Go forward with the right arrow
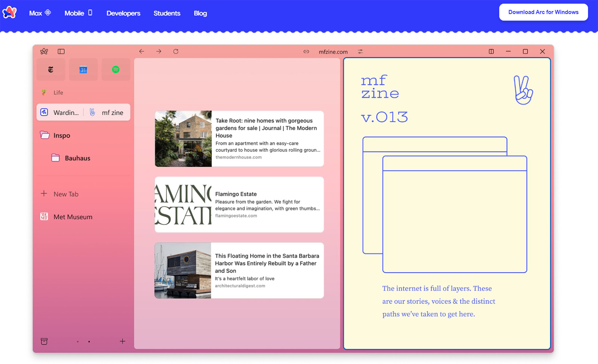Viewport: 598px width, 364px height. click(x=159, y=52)
